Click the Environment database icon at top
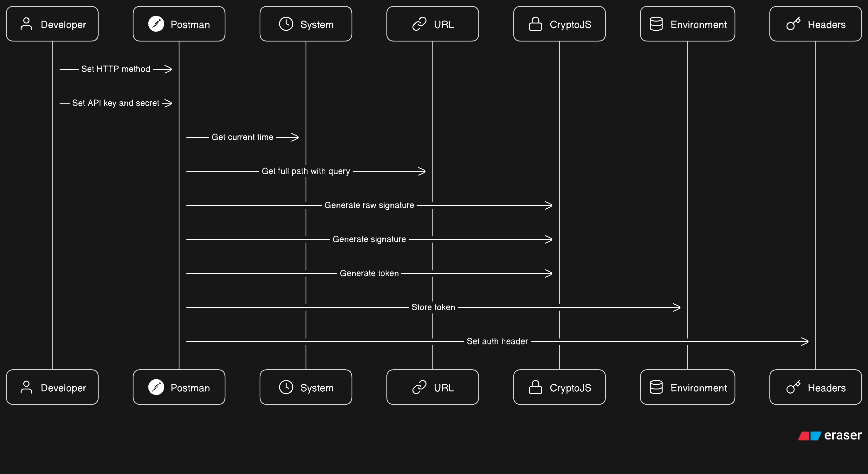The width and height of the screenshot is (868, 474). [656, 24]
